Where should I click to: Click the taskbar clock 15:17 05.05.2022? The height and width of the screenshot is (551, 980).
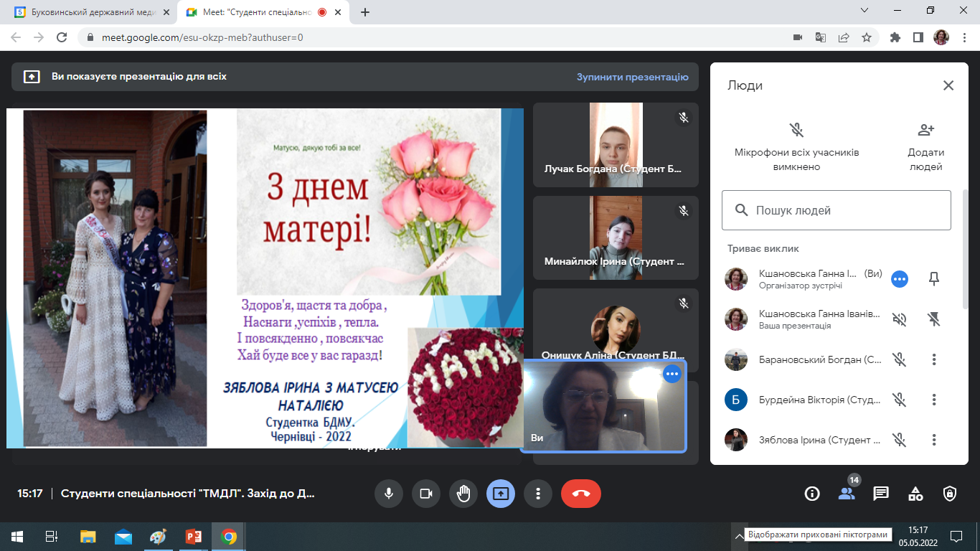[x=918, y=536]
